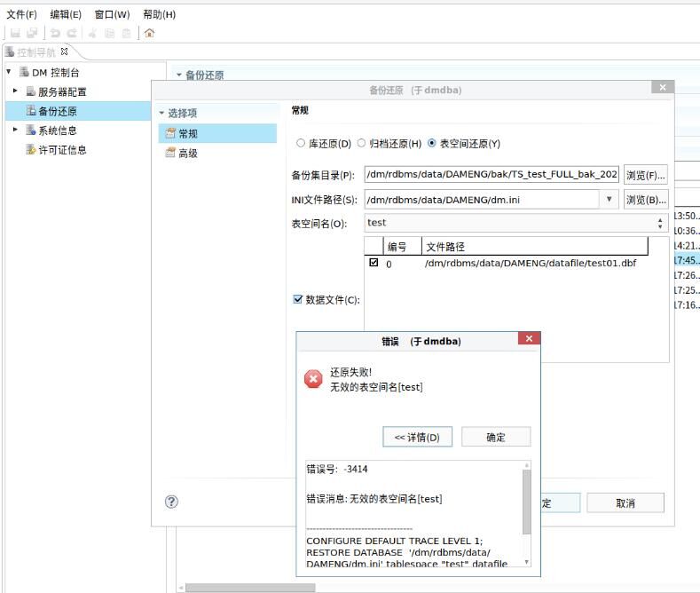700x593 pixels.
Task: Click the 文件路径 column header
Action: click(x=535, y=246)
